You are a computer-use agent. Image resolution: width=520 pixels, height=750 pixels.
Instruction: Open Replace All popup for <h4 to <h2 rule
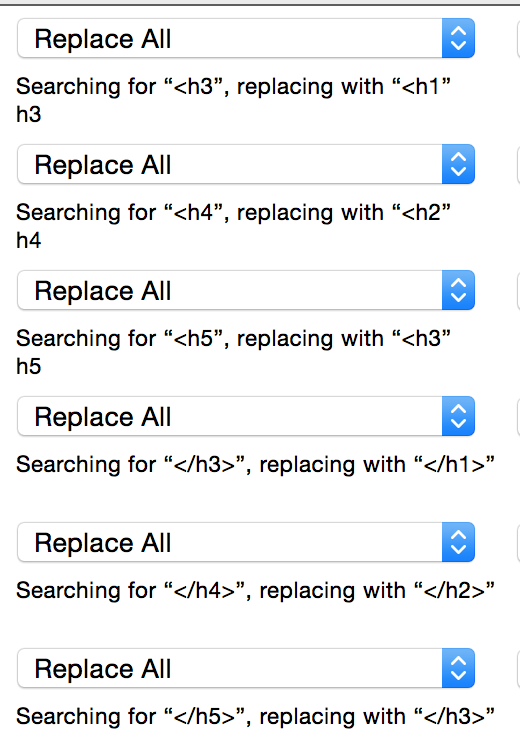tap(246, 164)
